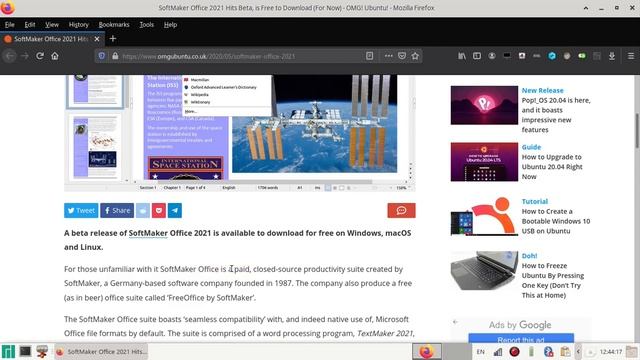The image size is (640, 360).
Task: Click the laptop keyboard thumbnail
Action: [484, 271]
